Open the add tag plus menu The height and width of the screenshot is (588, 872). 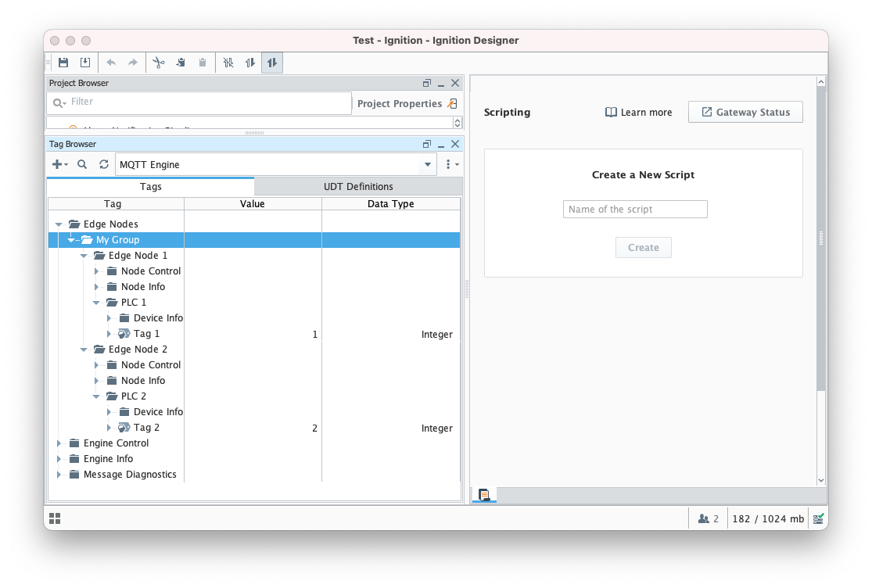click(59, 164)
